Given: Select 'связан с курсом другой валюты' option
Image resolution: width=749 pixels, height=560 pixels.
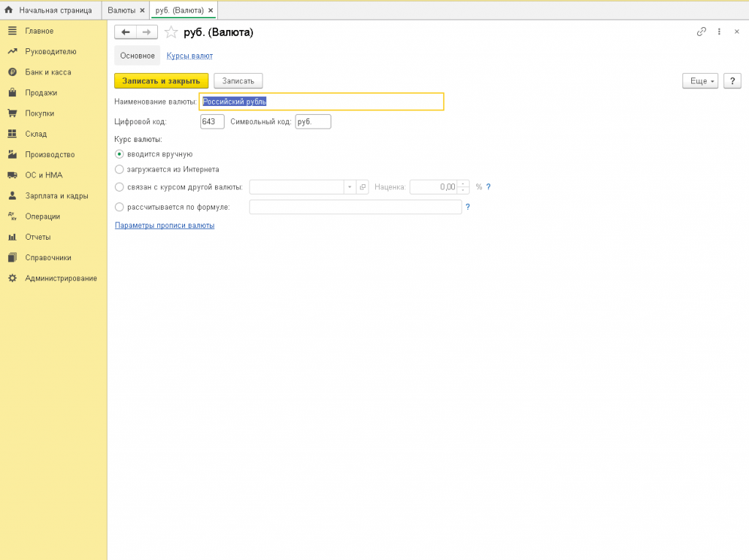Looking at the screenshot, I should point(119,187).
